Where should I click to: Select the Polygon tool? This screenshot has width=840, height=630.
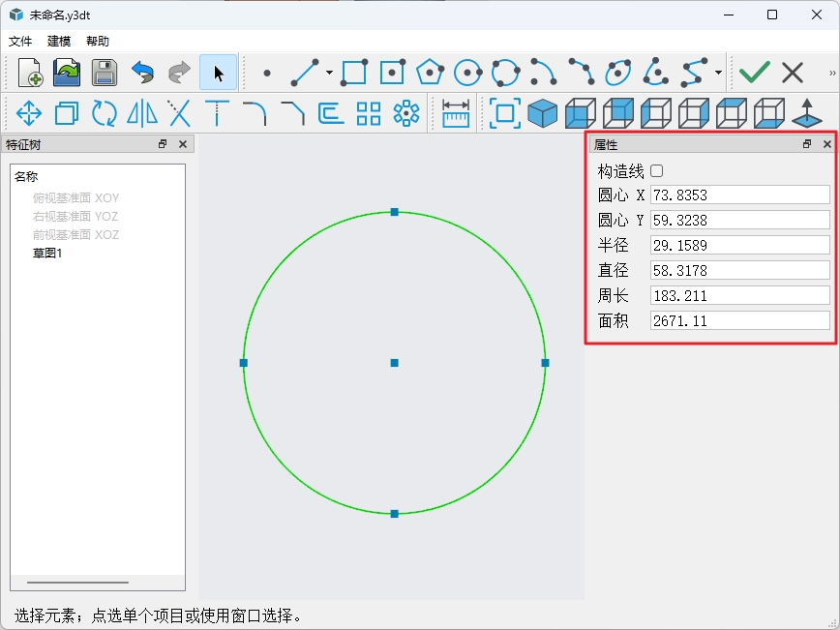tap(431, 73)
